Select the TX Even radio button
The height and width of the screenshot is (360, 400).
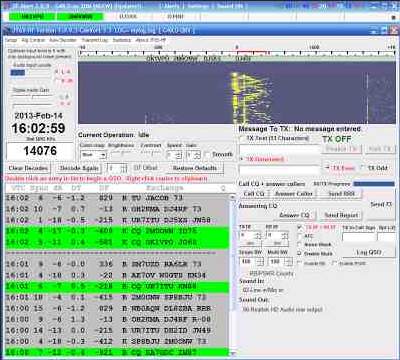pyautogui.click(x=327, y=168)
